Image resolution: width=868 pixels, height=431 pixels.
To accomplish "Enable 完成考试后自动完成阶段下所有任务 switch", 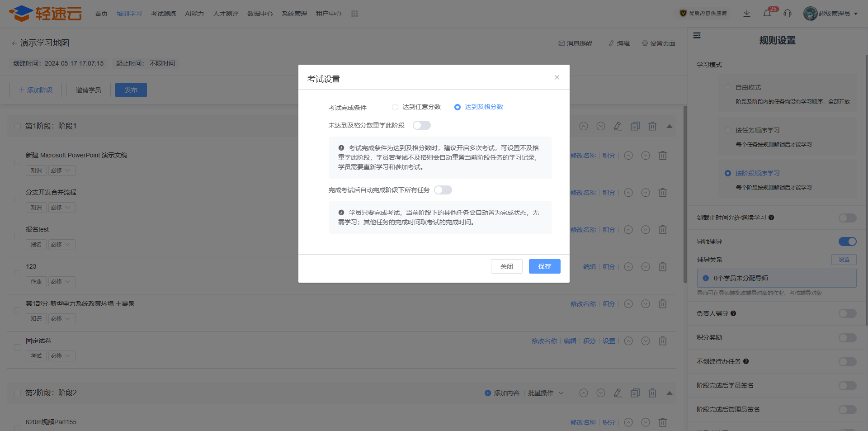I will [443, 190].
